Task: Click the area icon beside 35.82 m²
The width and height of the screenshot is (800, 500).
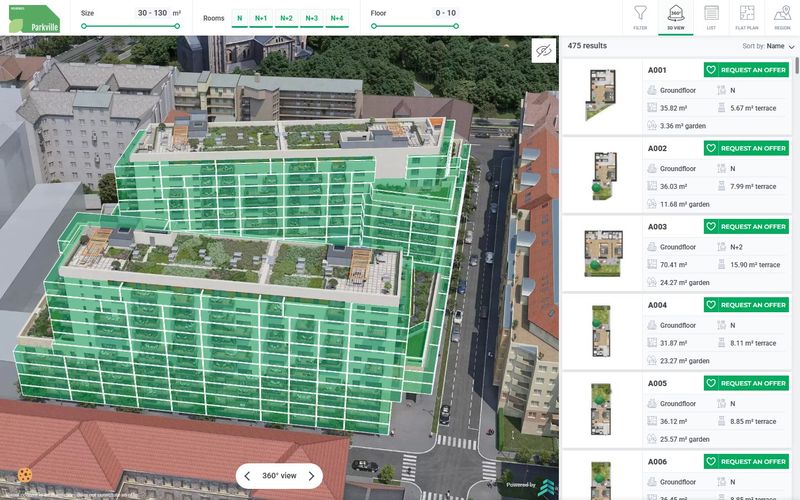Action: pyautogui.click(x=652, y=108)
